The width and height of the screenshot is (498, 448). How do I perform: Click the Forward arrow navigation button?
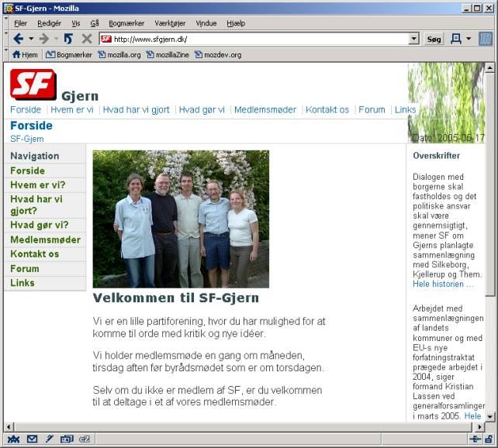[44, 39]
